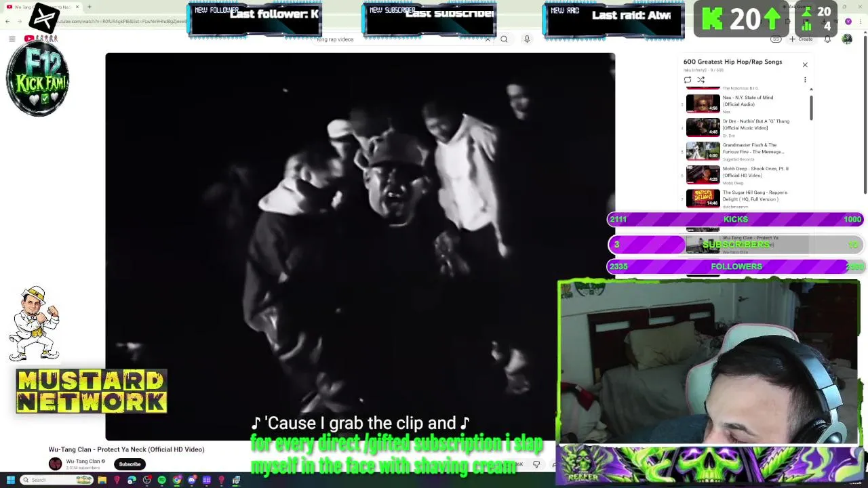The height and width of the screenshot is (488, 868).
Task: Click the Nas channel name under N.Y. State of Mind
Action: pos(726,112)
